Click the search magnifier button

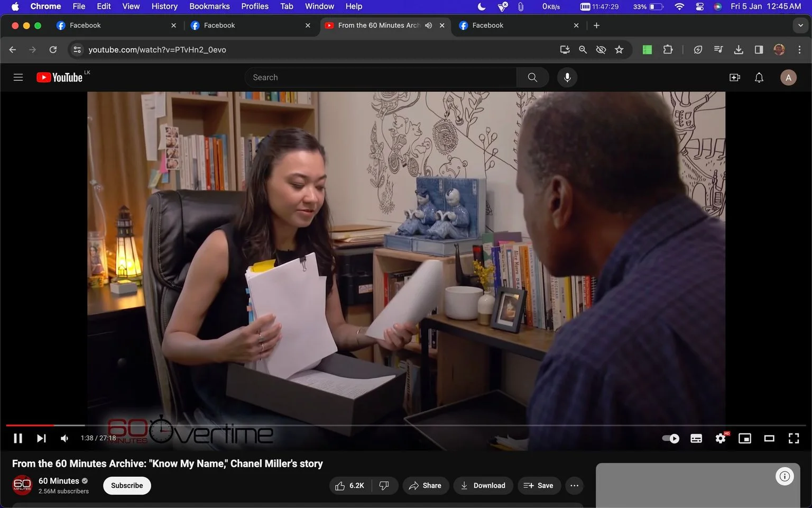[x=532, y=77]
